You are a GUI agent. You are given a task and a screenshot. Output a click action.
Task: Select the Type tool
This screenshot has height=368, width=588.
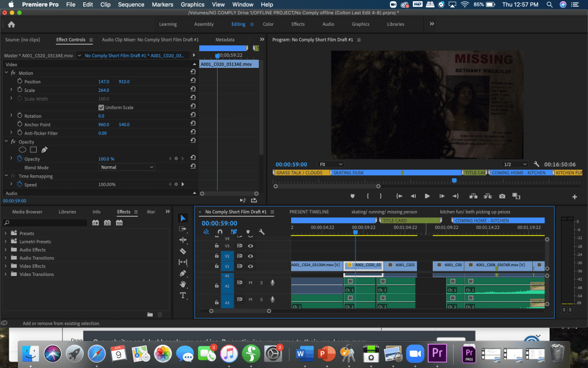click(x=183, y=295)
